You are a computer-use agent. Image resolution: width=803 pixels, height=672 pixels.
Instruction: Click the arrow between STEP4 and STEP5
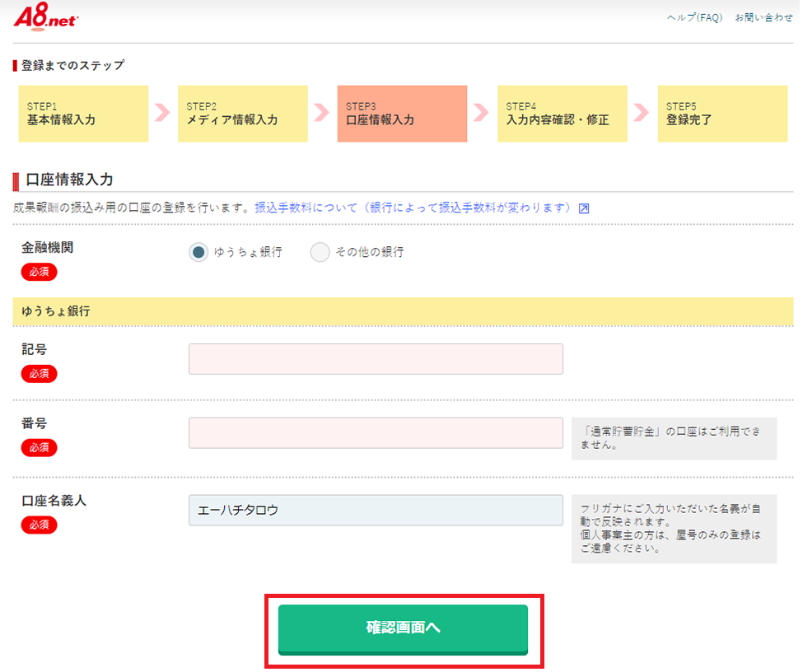[642, 113]
